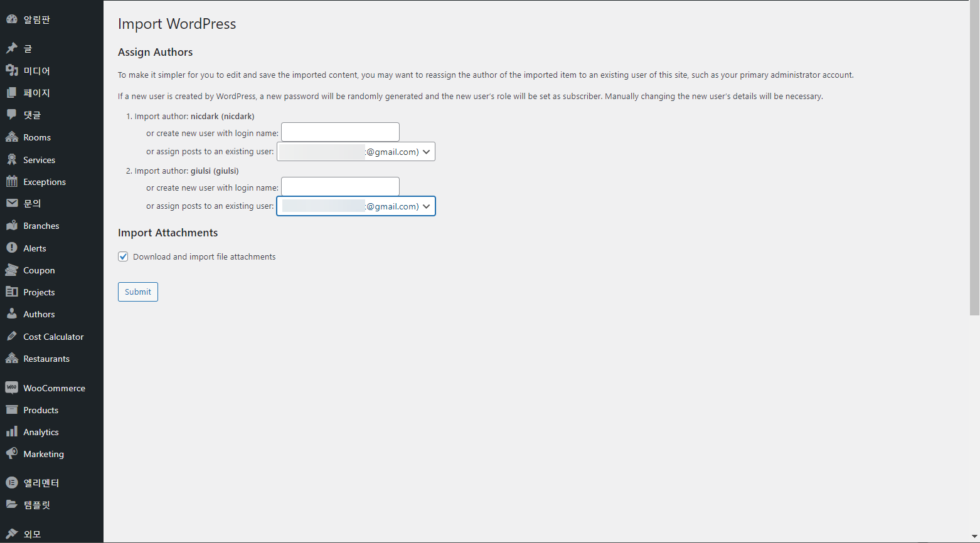The image size is (980, 543).
Task: Open existing user dropdown for giulsi
Action: [x=356, y=206]
